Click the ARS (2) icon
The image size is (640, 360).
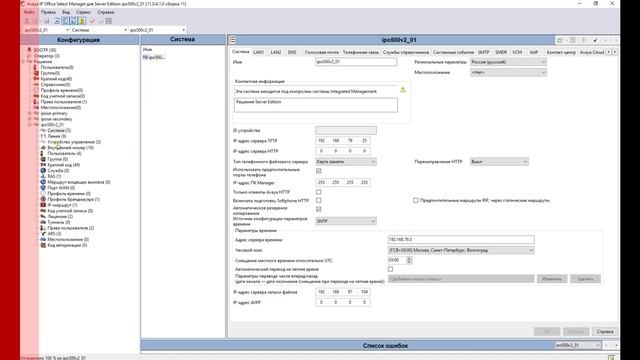pyautogui.click(x=43, y=233)
